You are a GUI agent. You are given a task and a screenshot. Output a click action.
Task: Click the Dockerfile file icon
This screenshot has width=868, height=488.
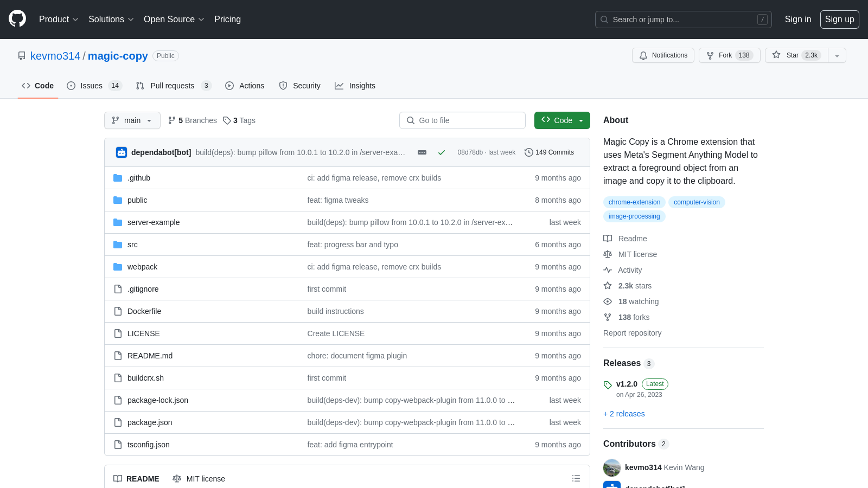[118, 311]
